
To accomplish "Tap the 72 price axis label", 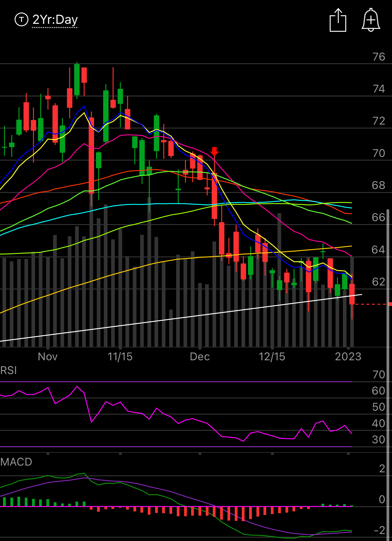I will 379,121.
